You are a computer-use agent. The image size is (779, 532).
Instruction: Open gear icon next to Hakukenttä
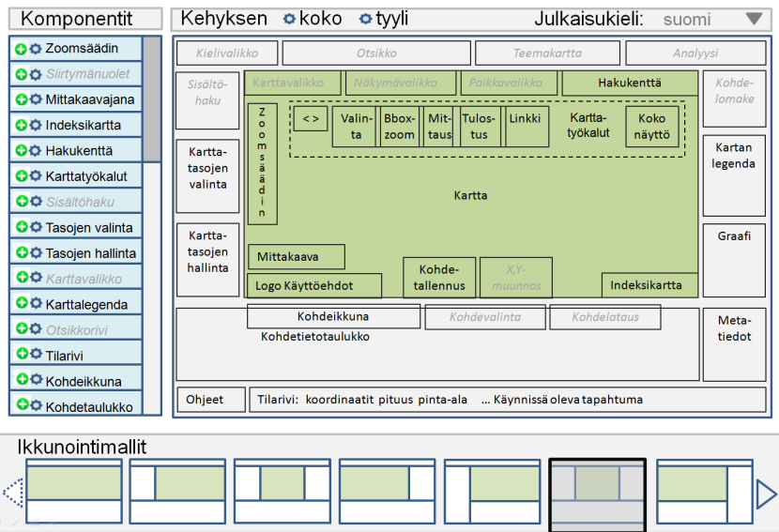coord(36,150)
